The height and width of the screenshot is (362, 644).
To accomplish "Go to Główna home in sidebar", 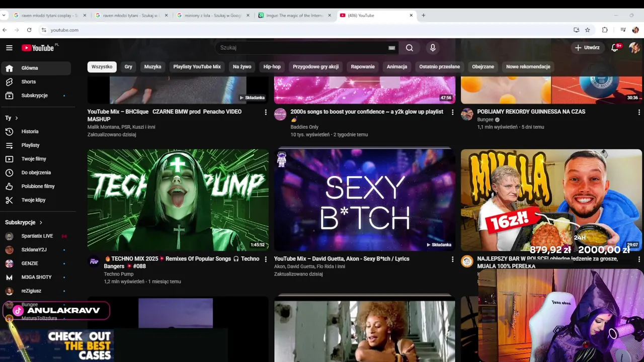I will click(35, 68).
